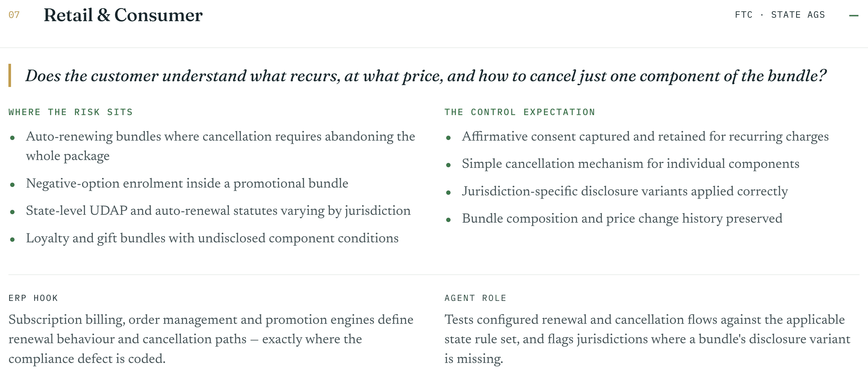Select the section number 07 label
This screenshot has height=378, width=868.
[x=14, y=15]
